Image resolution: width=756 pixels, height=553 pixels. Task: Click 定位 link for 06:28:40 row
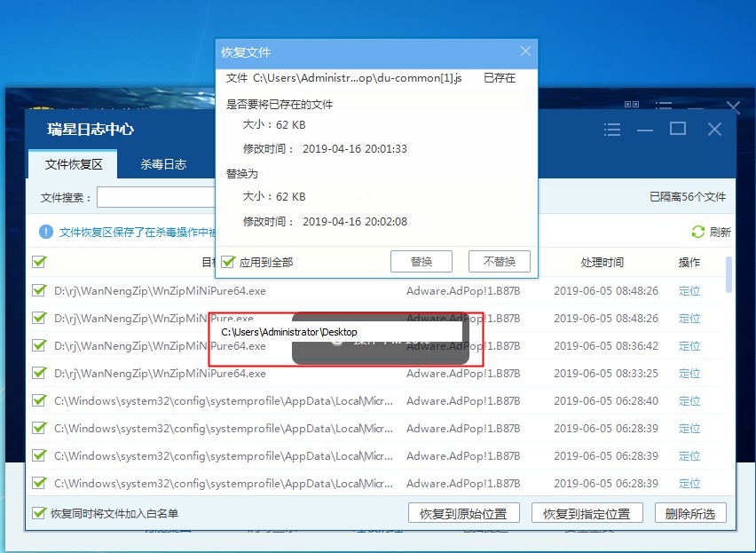[689, 400]
